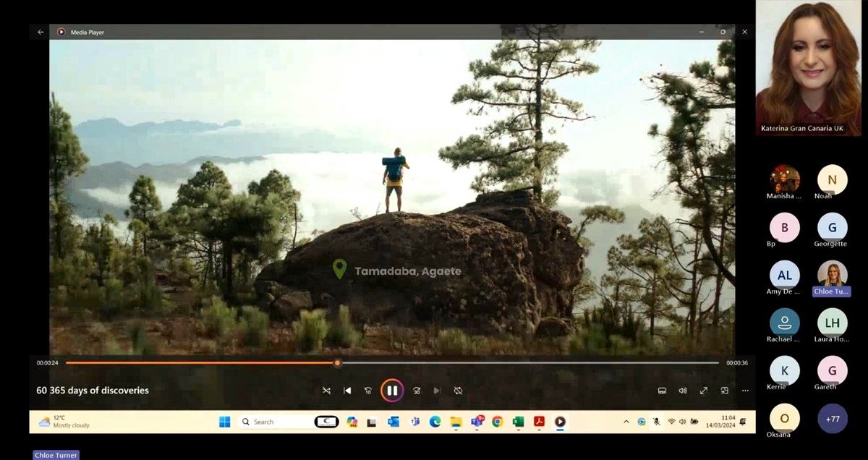
Task: Select Amy De's AL avatar
Action: tap(785, 275)
